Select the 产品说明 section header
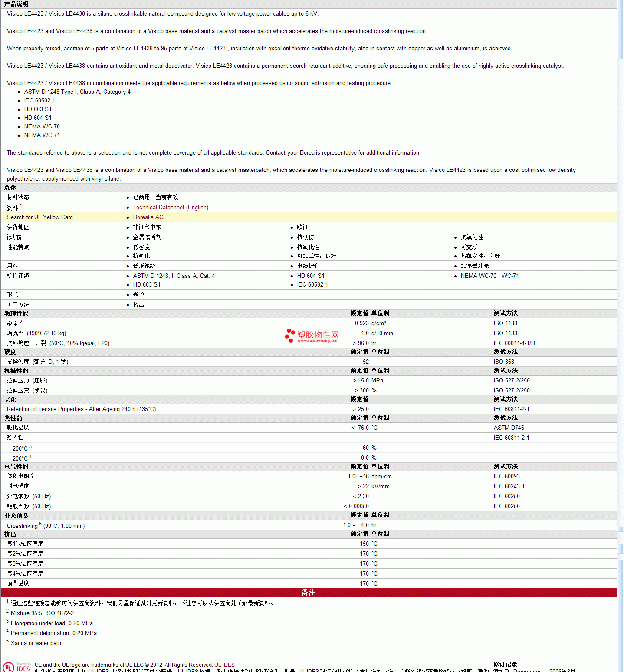The image size is (624, 672). 16,4
